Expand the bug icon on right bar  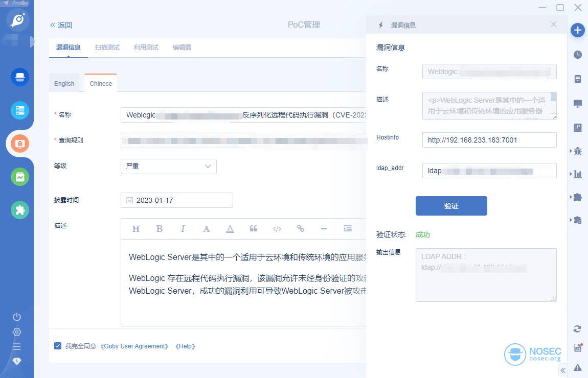[577, 151]
